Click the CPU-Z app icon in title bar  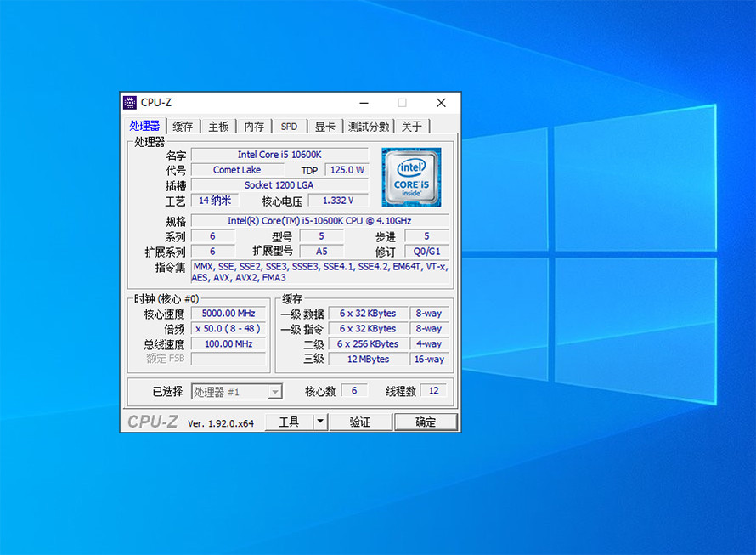pos(130,103)
